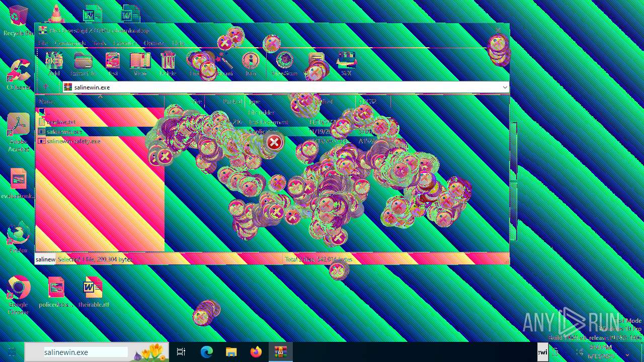Click the taskbar search box showing salinewin.exe
Viewport: 644px width, 362px height.
point(96,352)
